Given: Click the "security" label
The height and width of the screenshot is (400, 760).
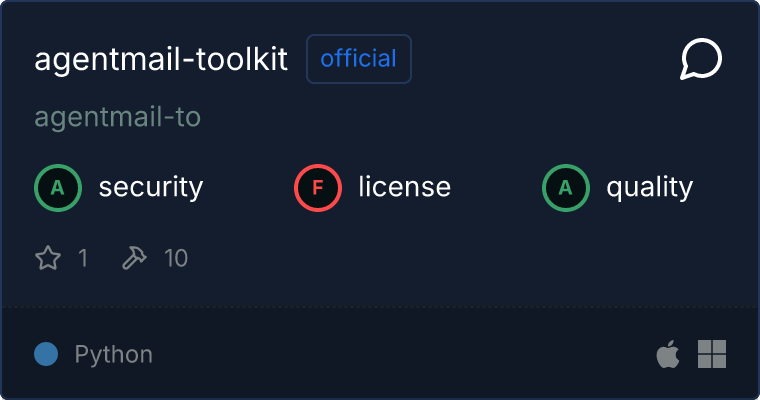Looking at the screenshot, I should (x=151, y=187).
